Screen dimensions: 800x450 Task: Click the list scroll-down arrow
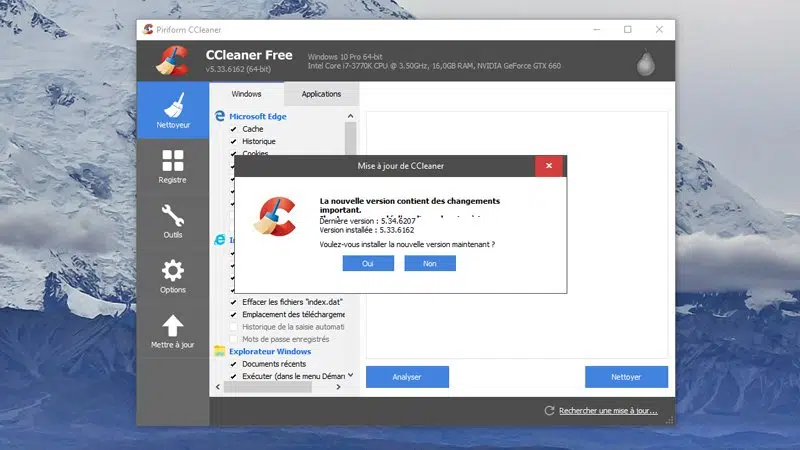[351, 376]
